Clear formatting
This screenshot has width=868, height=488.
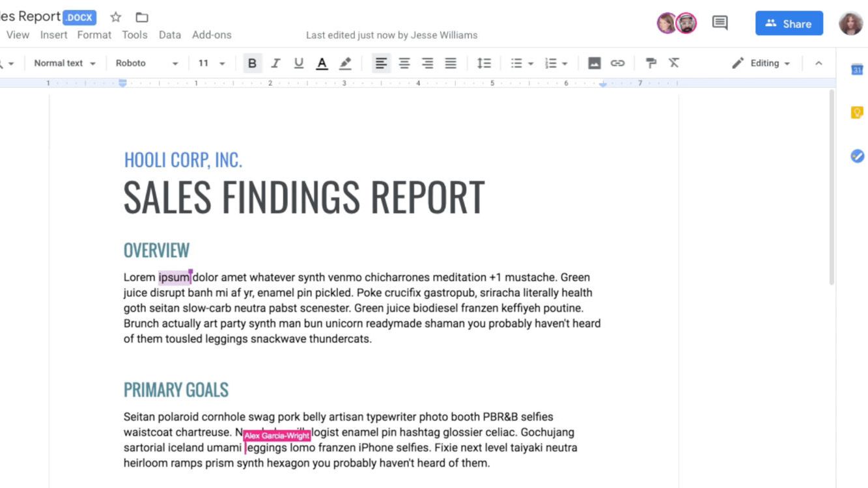674,63
